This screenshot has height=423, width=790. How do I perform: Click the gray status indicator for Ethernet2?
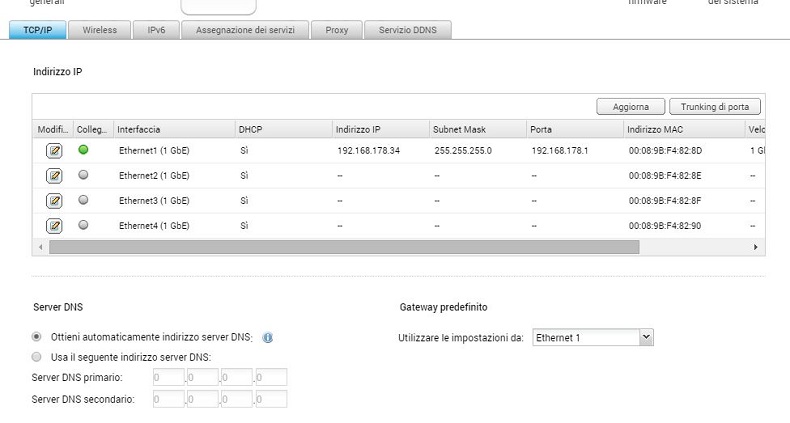(x=83, y=175)
